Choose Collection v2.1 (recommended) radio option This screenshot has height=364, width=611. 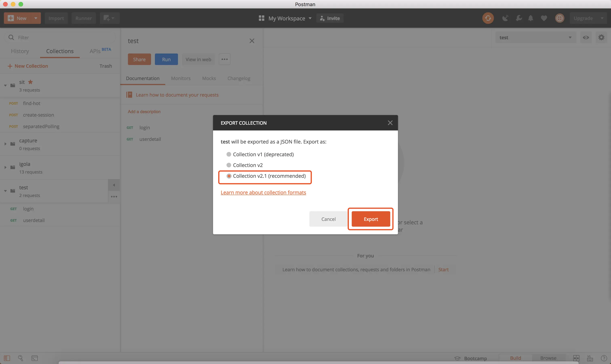pyautogui.click(x=229, y=176)
